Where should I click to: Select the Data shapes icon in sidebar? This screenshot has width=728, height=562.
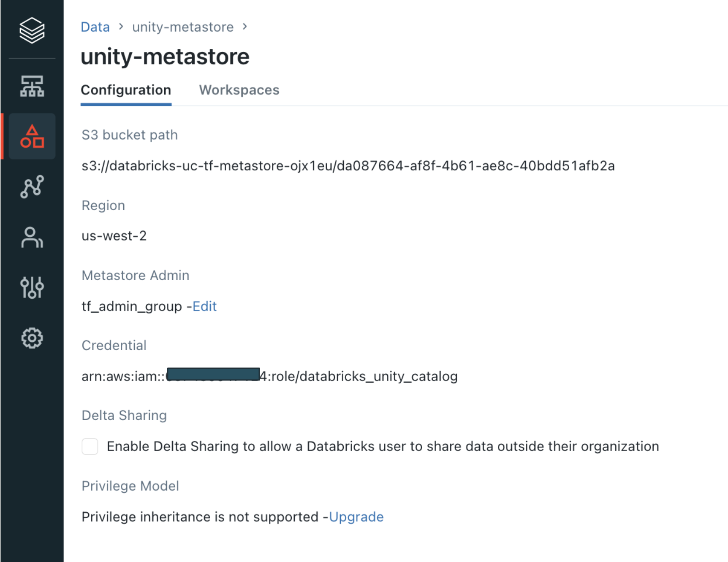coord(32,136)
